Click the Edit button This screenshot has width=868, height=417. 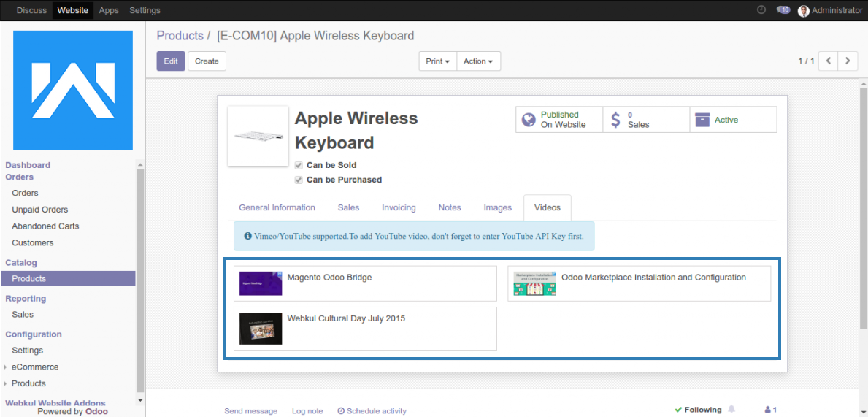tap(171, 61)
